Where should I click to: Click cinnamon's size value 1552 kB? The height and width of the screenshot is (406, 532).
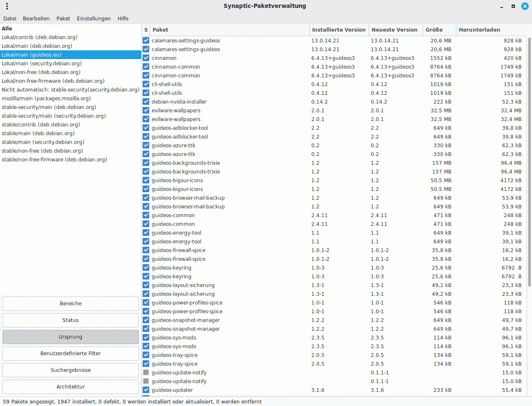441,58
